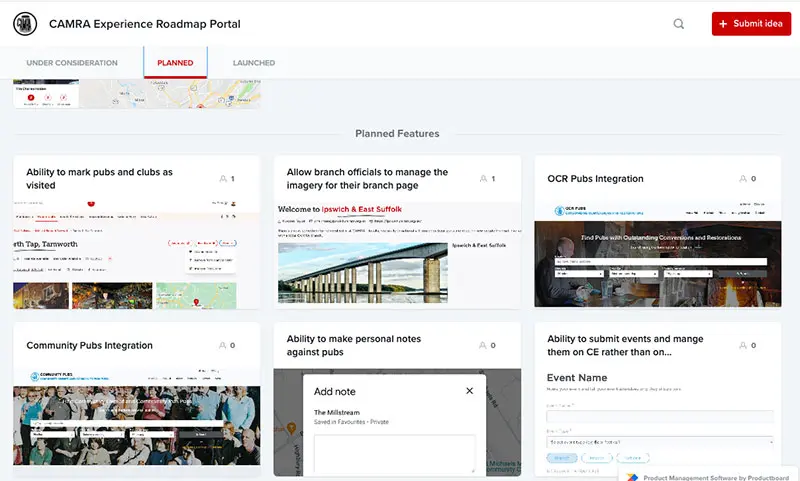
Task: Click the Add note text area preview
Action: click(394, 453)
